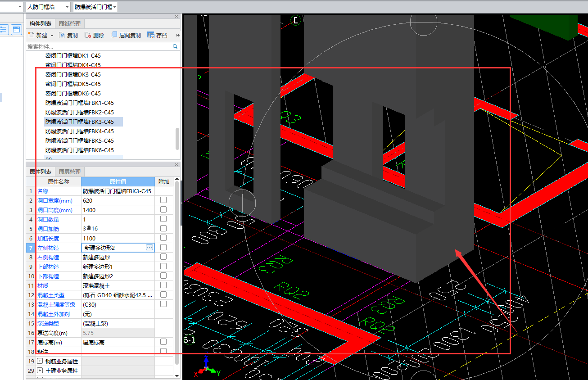Select 防爆波活门门框墙FBK5-C45 in the list
Viewport: 588px width, 380px height.
pyautogui.click(x=80, y=141)
